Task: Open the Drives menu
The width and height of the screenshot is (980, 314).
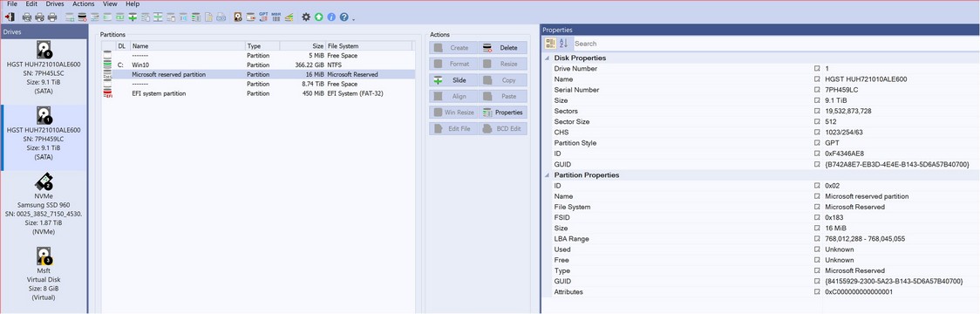Action: click(55, 3)
